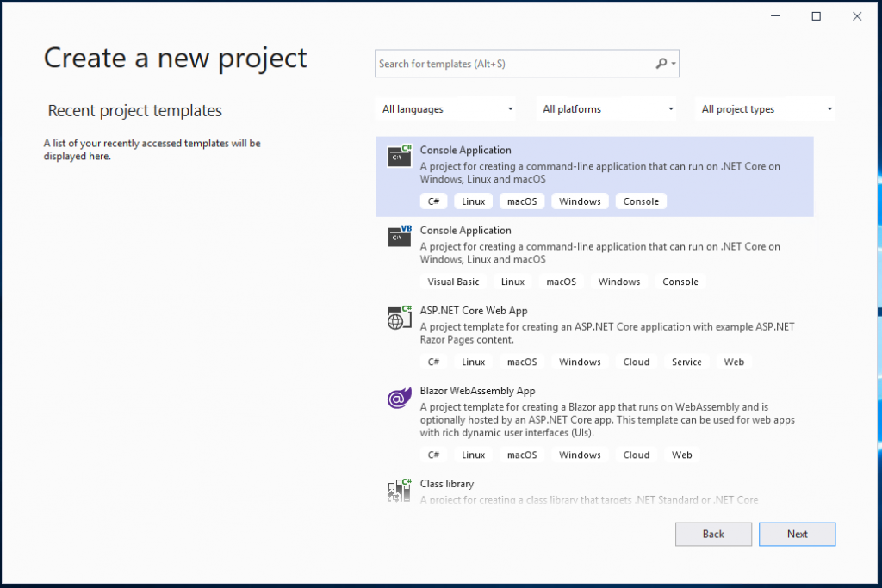
Task: Click the Service tag under ASP.NET Core
Action: (686, 362)
